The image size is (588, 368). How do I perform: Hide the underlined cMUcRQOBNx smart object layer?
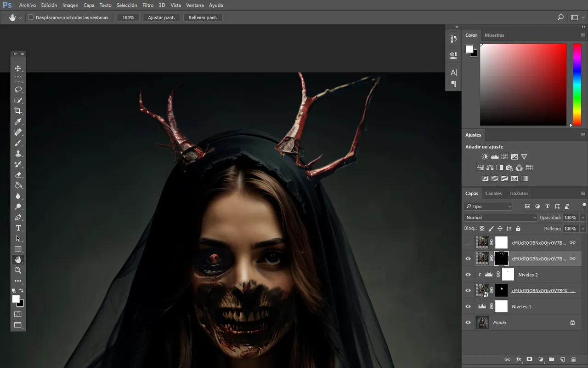pos(468,290)
